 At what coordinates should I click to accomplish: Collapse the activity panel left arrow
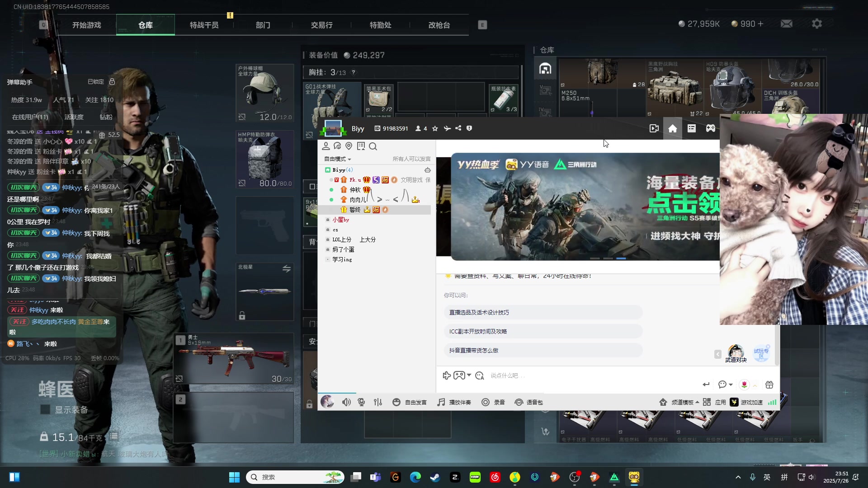tap(718, 354)
